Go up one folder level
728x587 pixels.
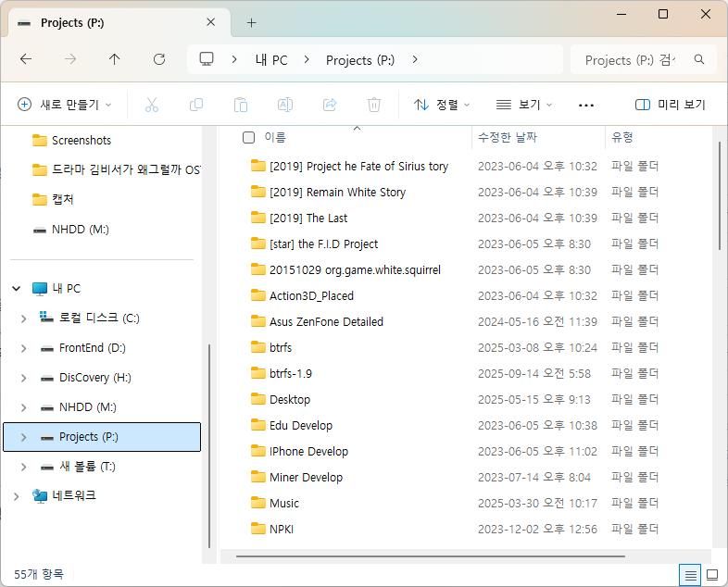(115, 59)
